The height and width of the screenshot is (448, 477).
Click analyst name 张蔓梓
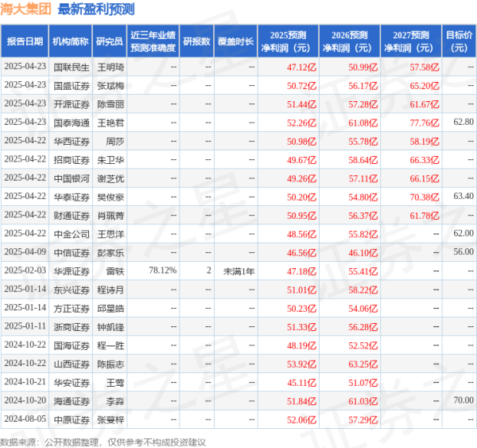click(111, 420)
